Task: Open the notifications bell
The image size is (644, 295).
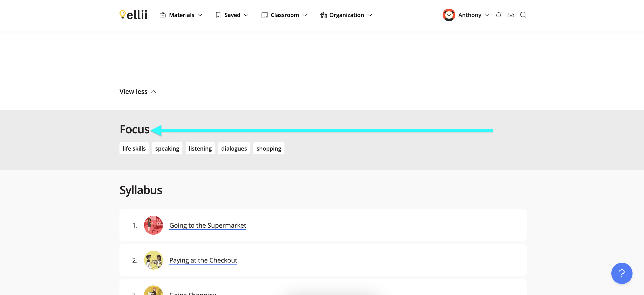Action: click(498, 15)
